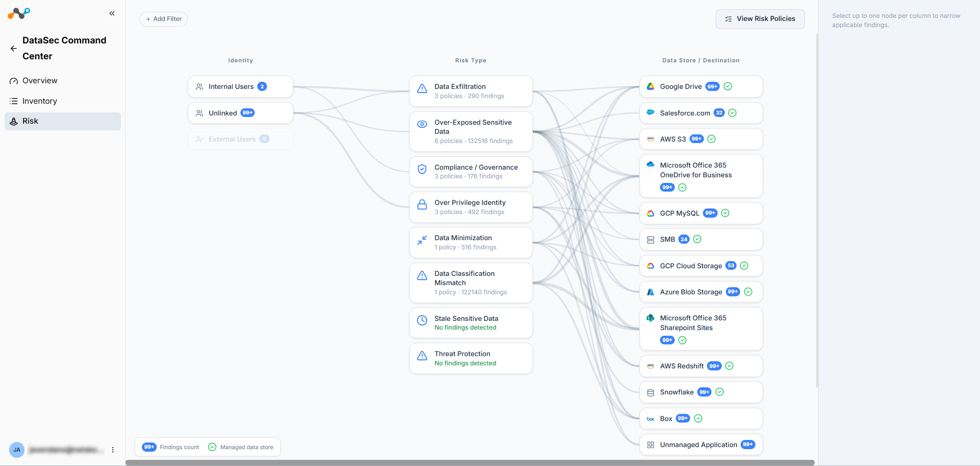Click the Azure Blob Storage logo icon
Image resolution: width=980 pixels, height=466 pixels.
(x=650, y=292)
